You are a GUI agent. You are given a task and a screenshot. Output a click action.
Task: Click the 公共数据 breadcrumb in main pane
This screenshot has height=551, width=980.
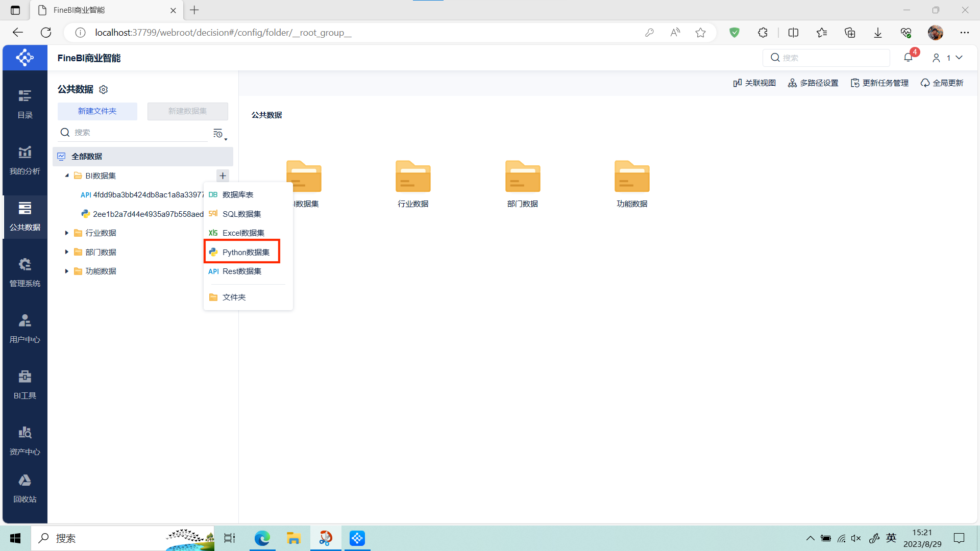266,115
